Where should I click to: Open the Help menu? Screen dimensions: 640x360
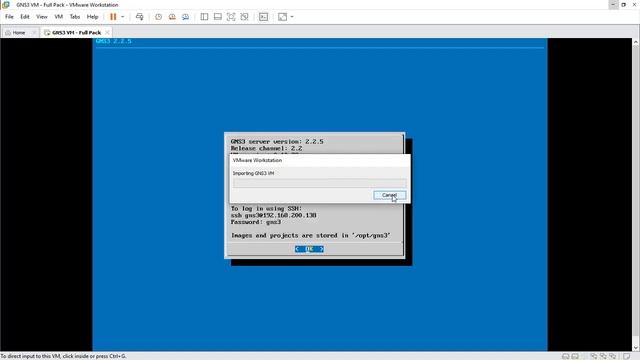click(x=92, y=17)
